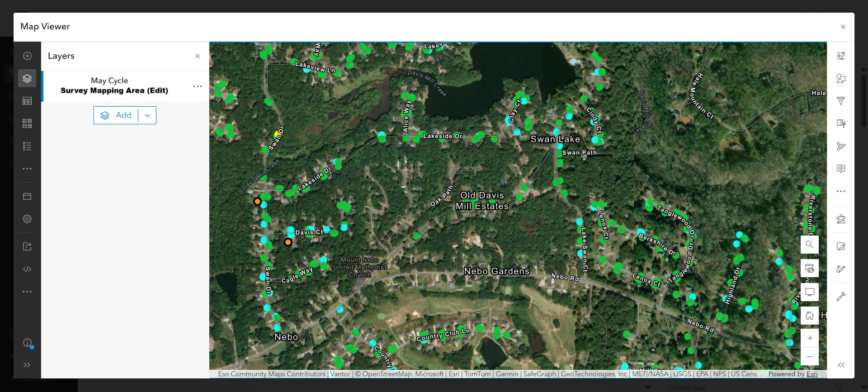Open the Forms icon in right toolbar

(841, 219)
